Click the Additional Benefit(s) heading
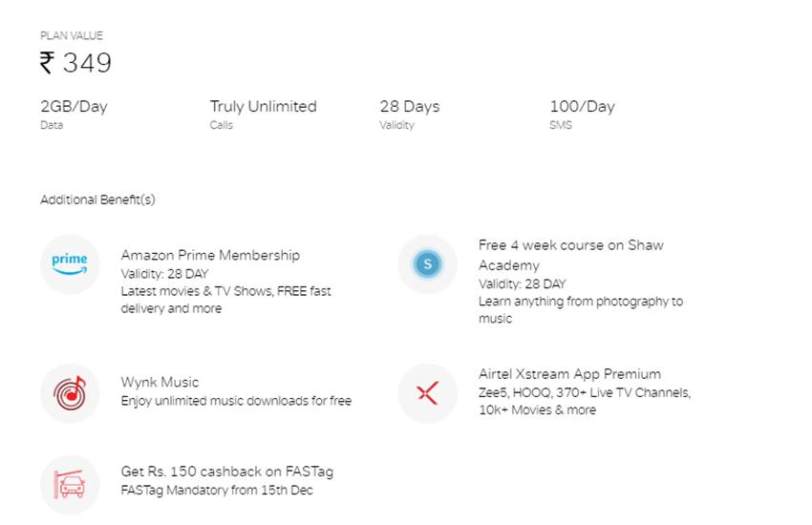This screenshot has height=525, width=812. pyautogui.click(x=97, y=199)
